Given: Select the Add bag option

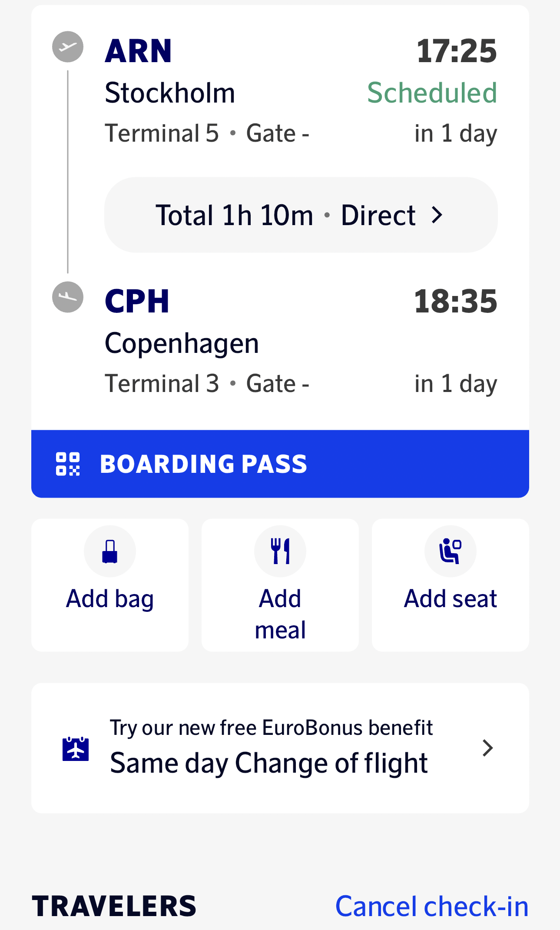Looking at the screenshot, I should (110, 598).
